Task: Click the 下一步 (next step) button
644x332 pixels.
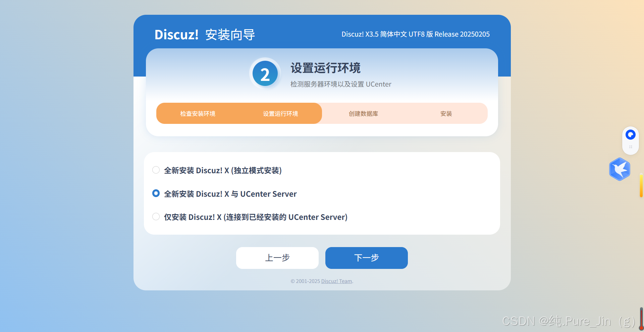Action: 367,258
